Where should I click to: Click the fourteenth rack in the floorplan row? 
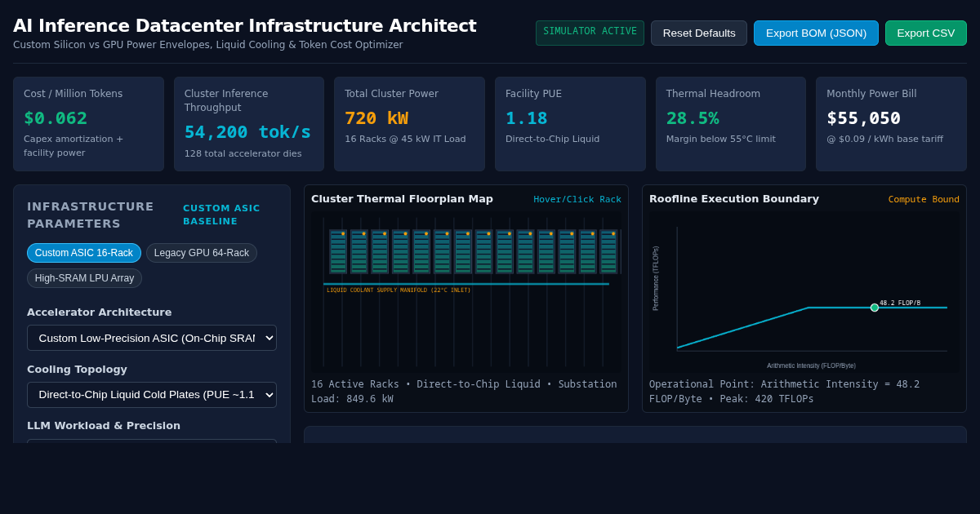(608, 251)
